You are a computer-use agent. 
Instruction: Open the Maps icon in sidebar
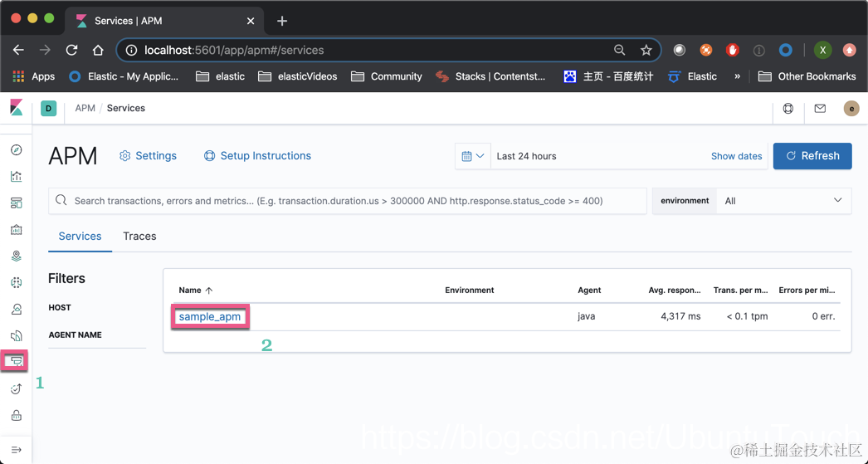pos(16,256)
